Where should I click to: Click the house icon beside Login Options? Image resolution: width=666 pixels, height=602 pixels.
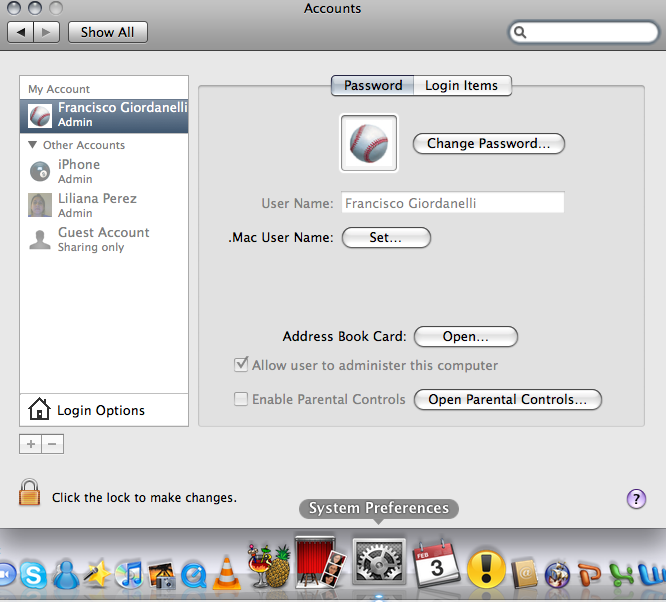click(39, 409)
